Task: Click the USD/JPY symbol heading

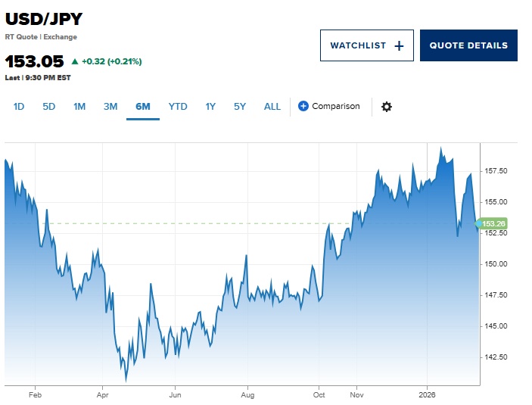Action: (x=43, y=19)
